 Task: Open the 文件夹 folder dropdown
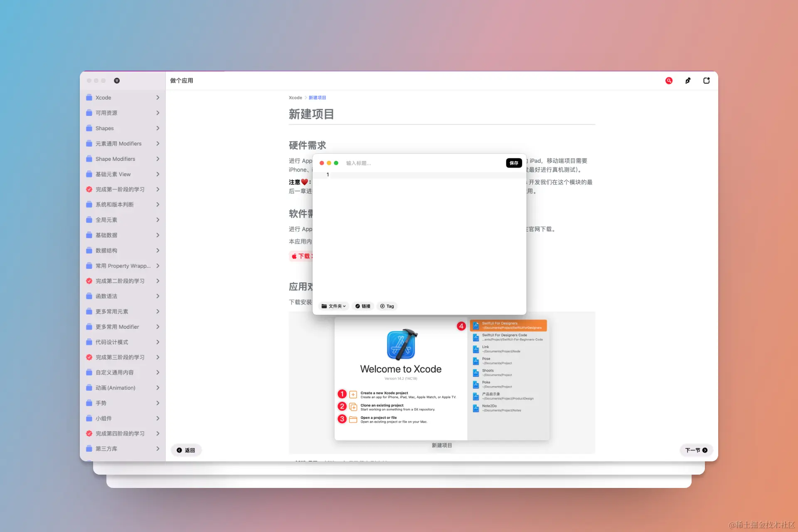[x=333, y=306]
